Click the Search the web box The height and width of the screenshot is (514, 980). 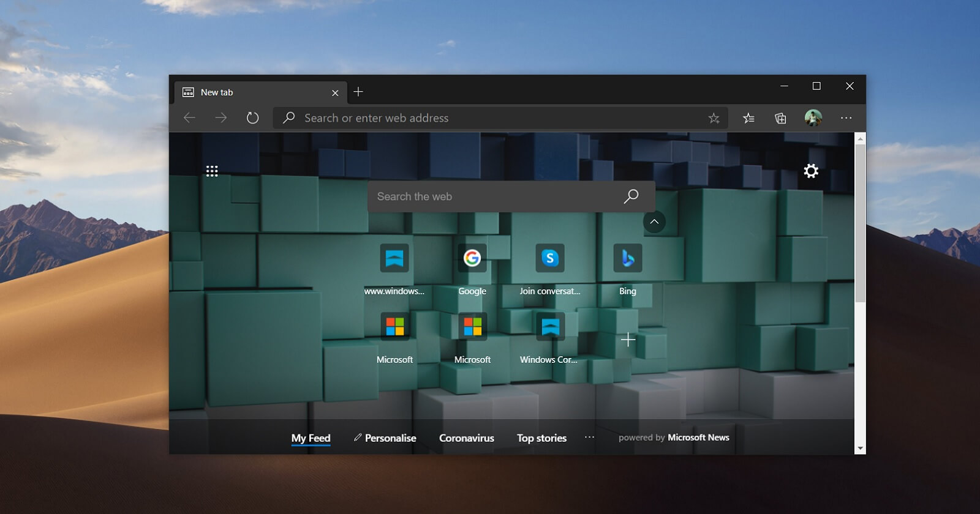[x=511, y=196]
